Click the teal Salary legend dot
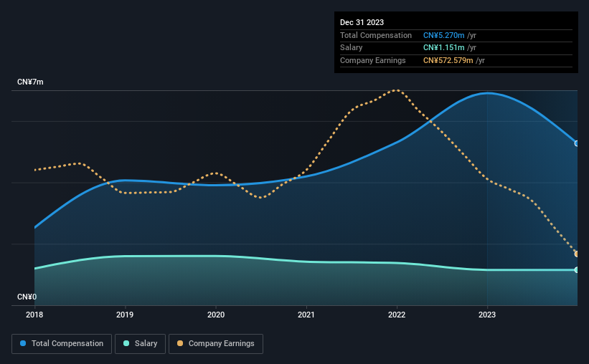This screenshot has height=364, width=589. click(126, 343)
